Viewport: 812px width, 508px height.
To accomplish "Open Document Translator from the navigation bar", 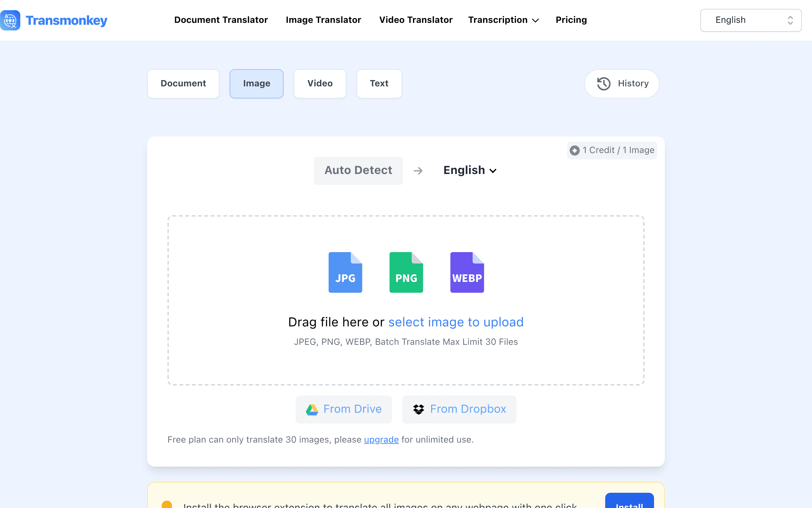I will pos(221,20).
